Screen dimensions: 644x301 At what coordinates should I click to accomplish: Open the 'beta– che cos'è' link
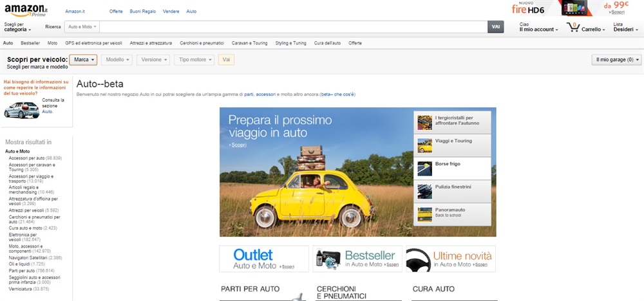(337, 95)
